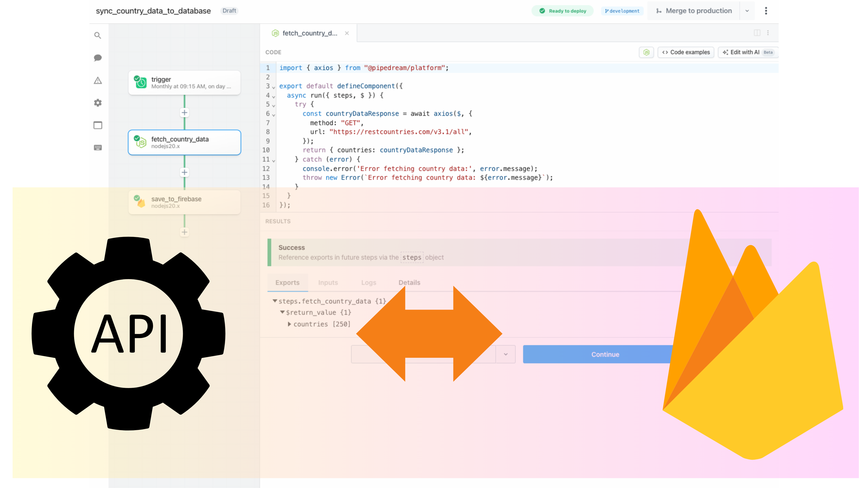Collapse the $return_value tree node

click(x=282, y=312)
